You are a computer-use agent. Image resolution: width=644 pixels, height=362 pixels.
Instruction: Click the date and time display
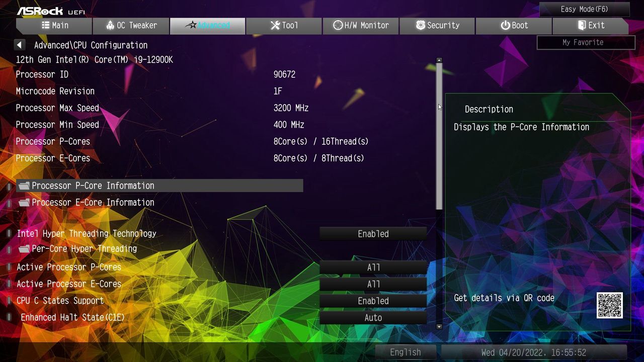(x=534, y=352)
